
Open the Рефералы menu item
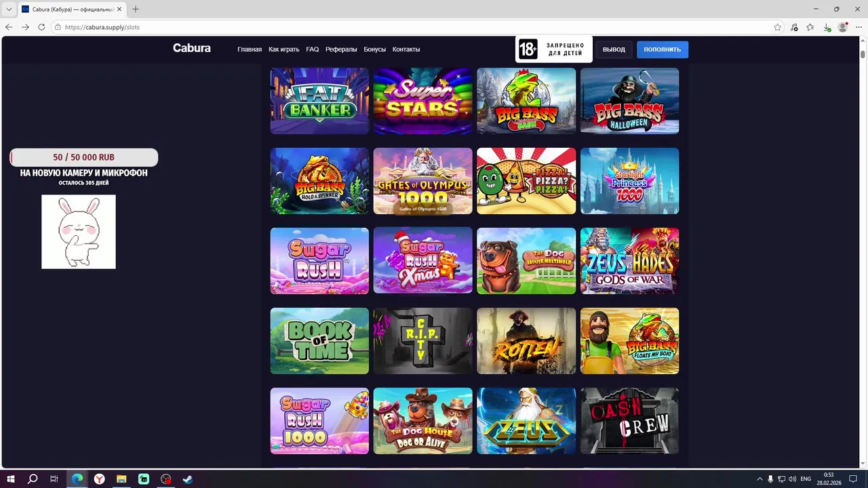pos(341,49)
